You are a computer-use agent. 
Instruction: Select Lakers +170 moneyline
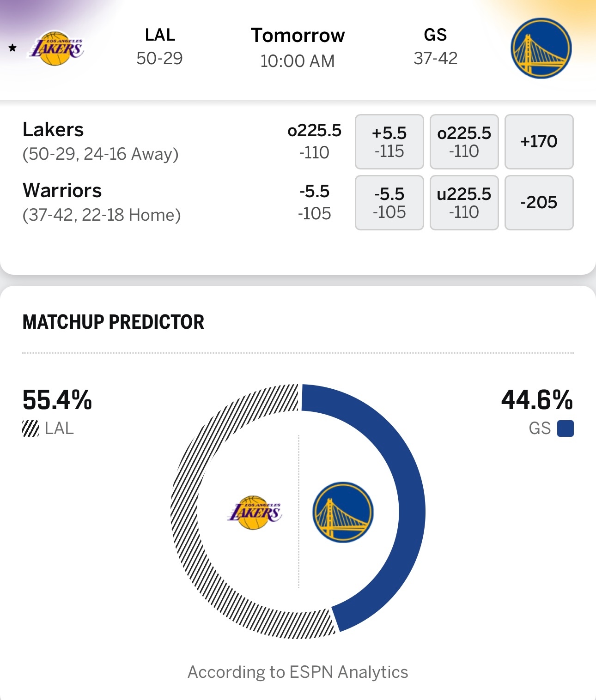pos(539,142)
